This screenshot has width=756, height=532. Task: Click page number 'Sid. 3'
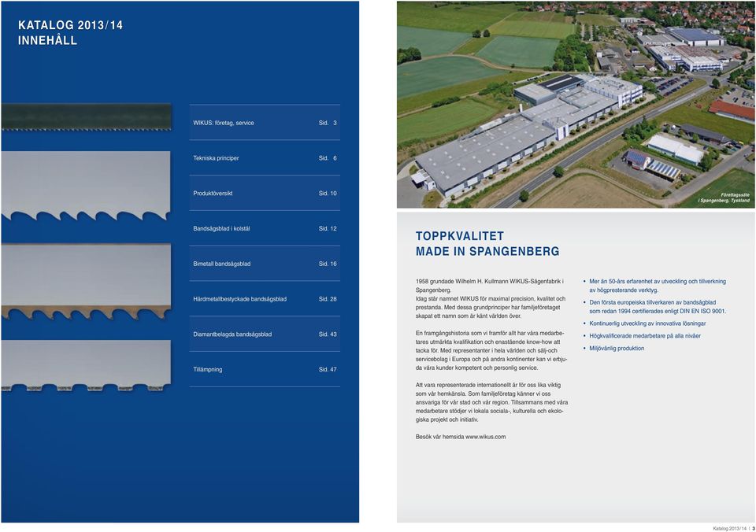(328, 123)
